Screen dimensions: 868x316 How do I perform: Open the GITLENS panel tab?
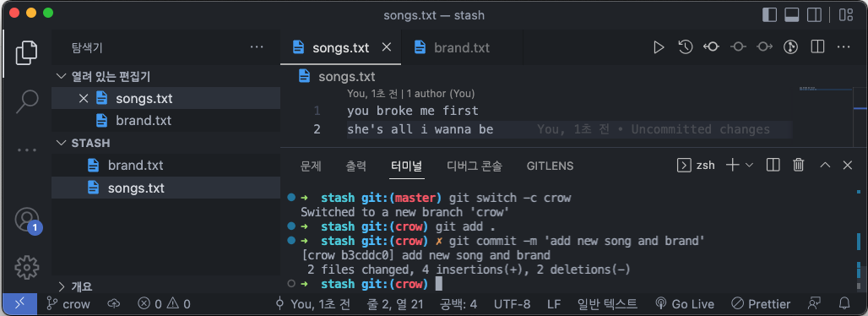pos(550,166)
